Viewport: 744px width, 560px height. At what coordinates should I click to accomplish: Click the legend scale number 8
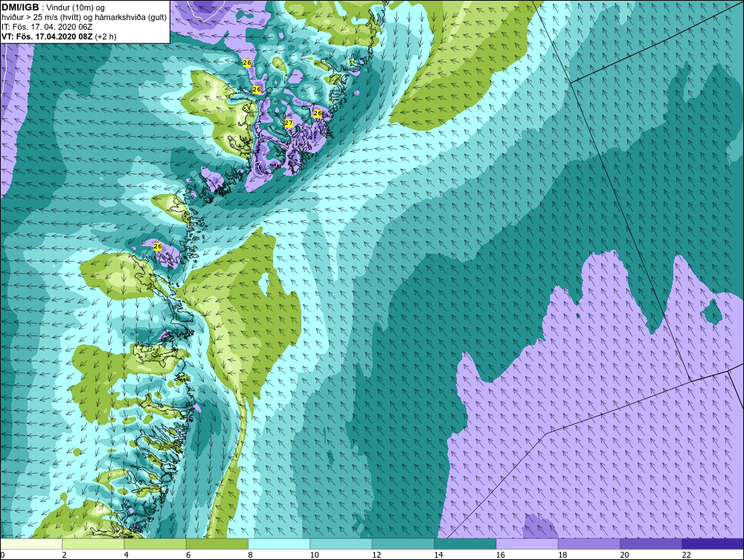click(251, 555)
